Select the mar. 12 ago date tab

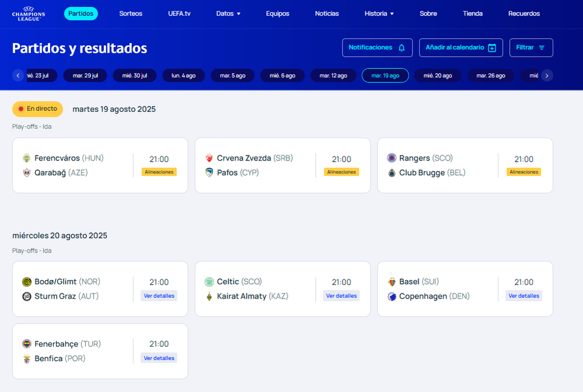[333, 75]
